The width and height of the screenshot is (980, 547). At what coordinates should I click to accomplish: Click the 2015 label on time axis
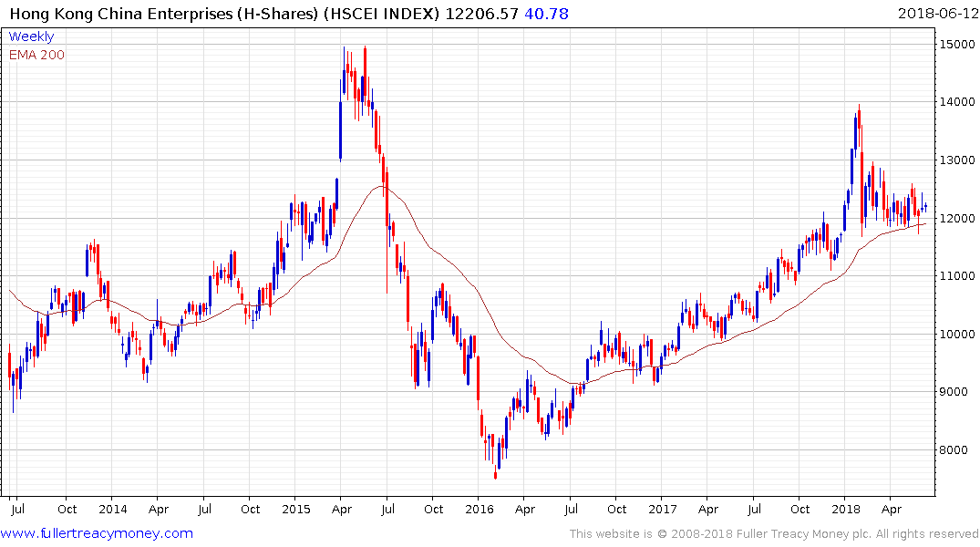tap(295, 509)
